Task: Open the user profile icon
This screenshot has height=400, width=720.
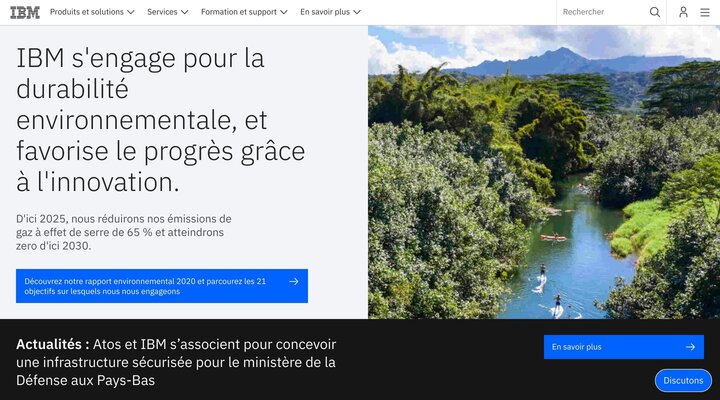Action: click(683, 12)
